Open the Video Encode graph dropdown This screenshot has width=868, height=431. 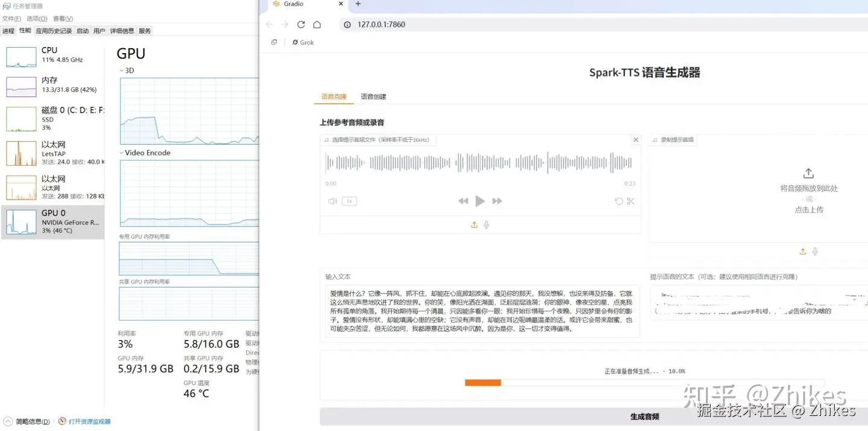145,153
